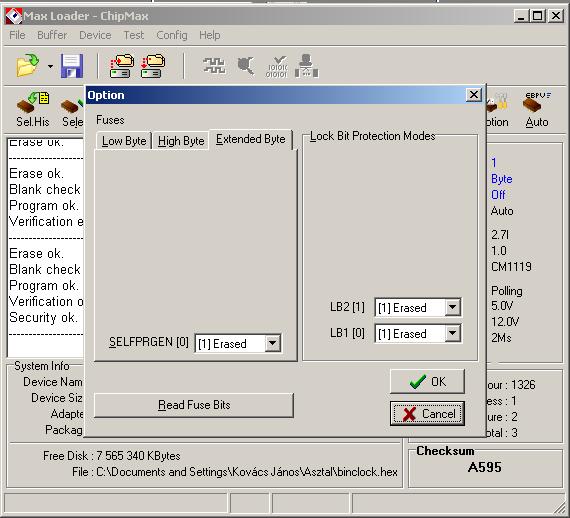The width and height of the screenshot is (570, 518).
Task: Click the Polling text
Action: (507, 291)
